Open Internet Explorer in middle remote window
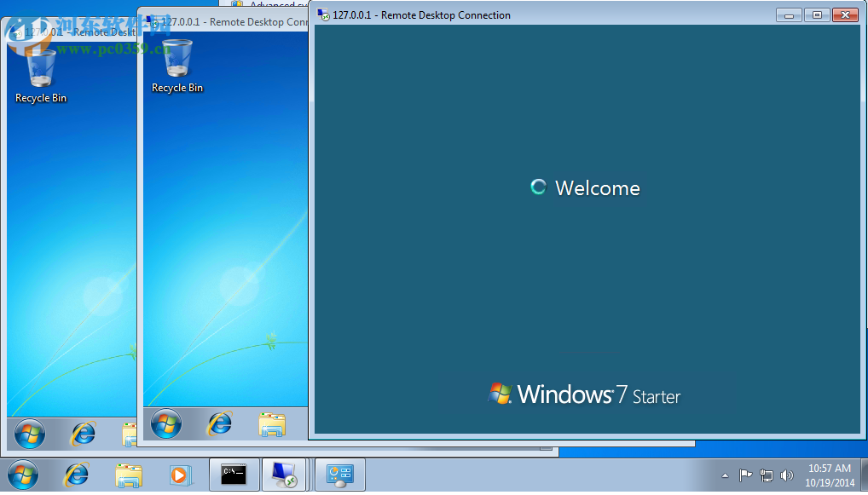 coord(220,423)
